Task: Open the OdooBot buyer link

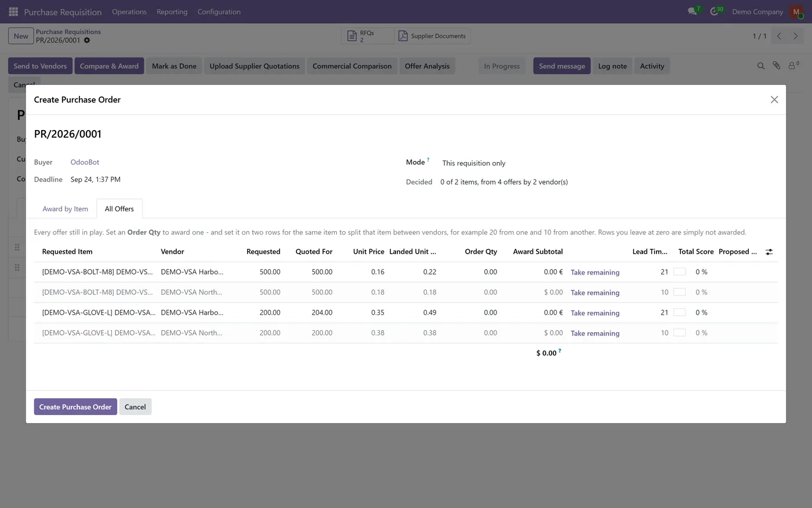Action: click(85, 162)
